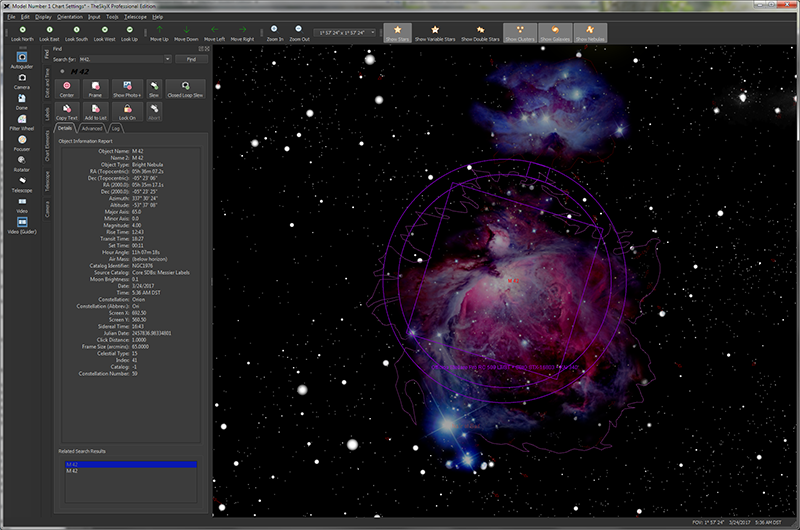Open the Input menu
Viewport: 800px width, 530px height.
pos(94,17)
